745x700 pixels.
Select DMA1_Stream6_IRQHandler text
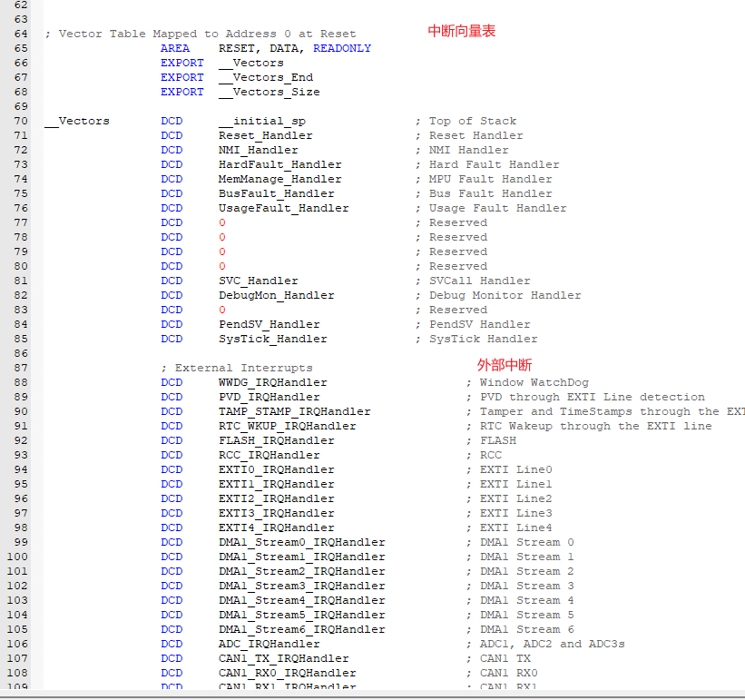[301, 630]
